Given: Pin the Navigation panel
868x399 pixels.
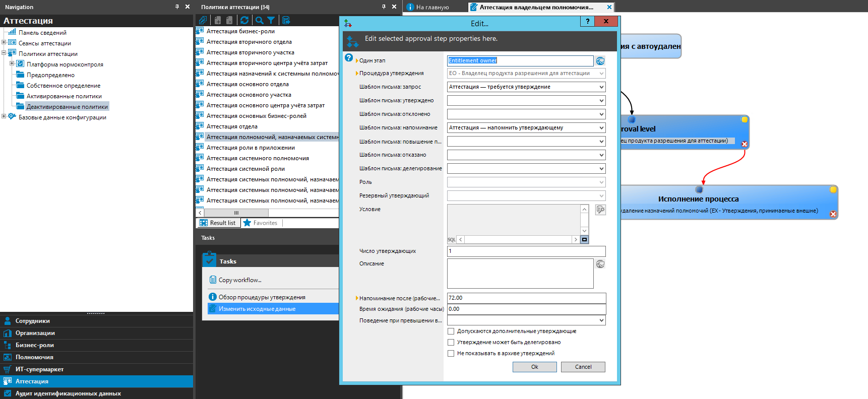Looking at the screenshot, I should 177,7.
